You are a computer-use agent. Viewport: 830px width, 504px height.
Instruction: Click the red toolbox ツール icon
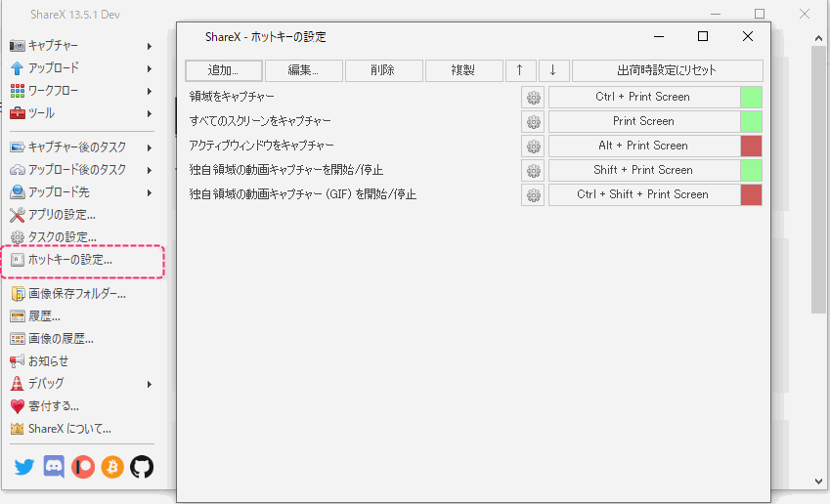[x=17, y=113]
